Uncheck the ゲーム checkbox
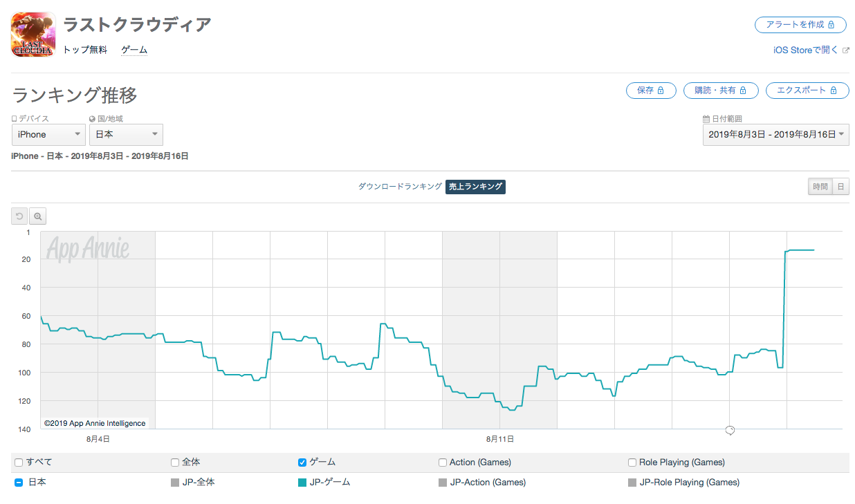The width and height of the screenshot is (855, 504). pos(302,463)
